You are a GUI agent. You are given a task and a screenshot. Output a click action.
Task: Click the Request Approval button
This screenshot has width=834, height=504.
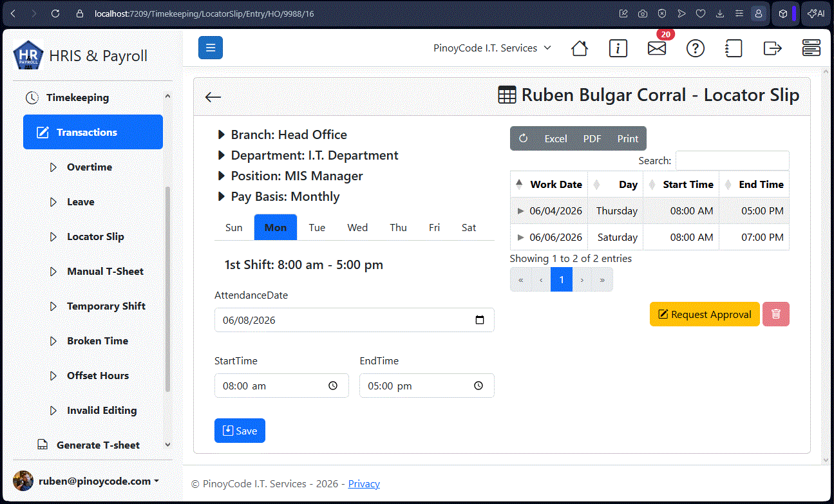click(x=705, y=314)
